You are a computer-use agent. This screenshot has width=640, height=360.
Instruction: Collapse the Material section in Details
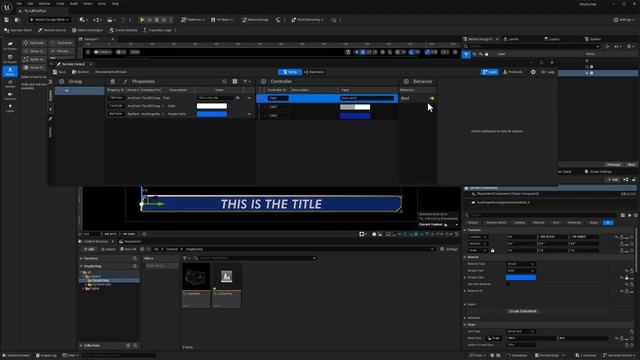click(465, 257)
